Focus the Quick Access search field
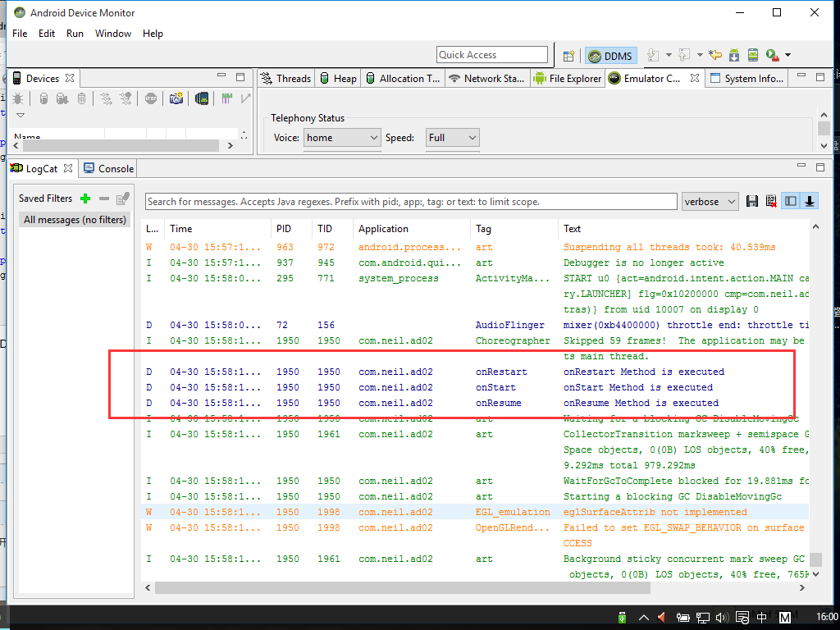 (492, 55)
